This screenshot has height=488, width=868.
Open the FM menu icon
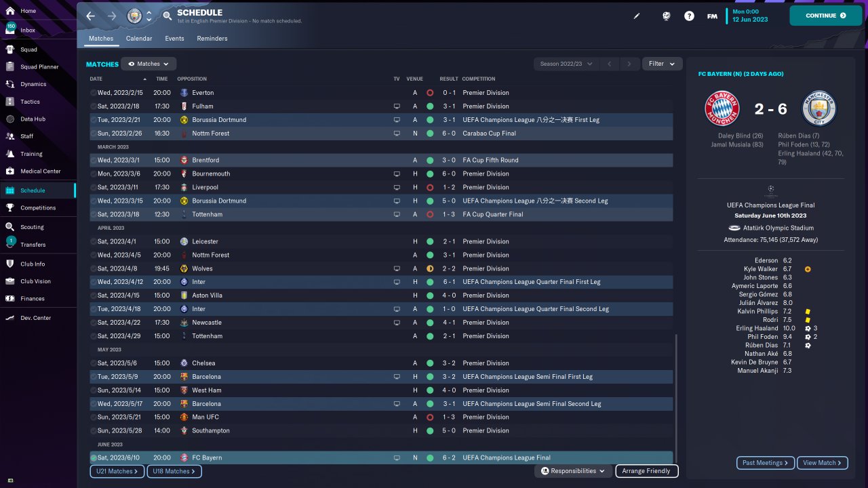pyautogui.click(x=712, y=16)
